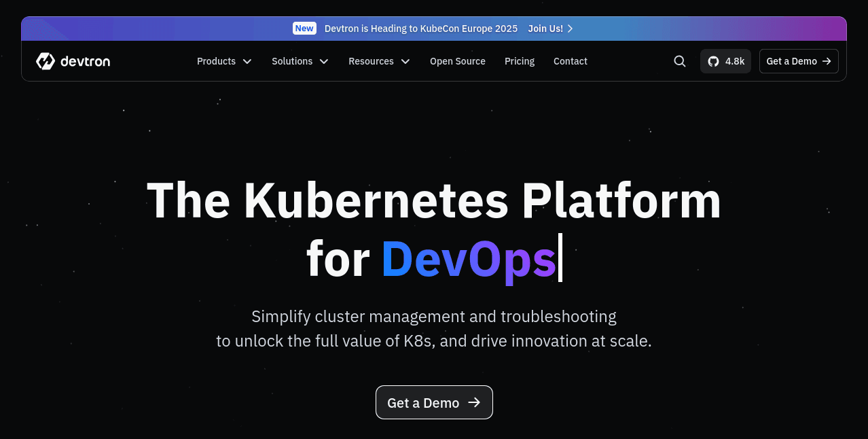868x439 pixels.
Task: Go to the Open Source page
Action: pyautogui.click(x=458, y=61)
